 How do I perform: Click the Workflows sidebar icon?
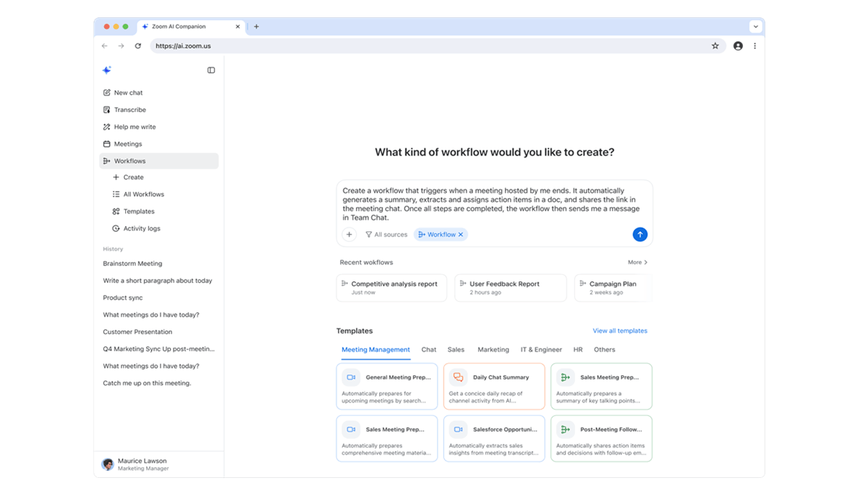[x=106, y=160]
